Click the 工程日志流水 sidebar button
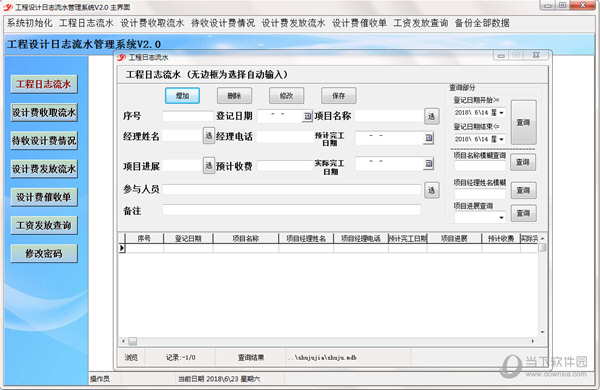Viewport: 600px width, 390px height. point(44,84)
